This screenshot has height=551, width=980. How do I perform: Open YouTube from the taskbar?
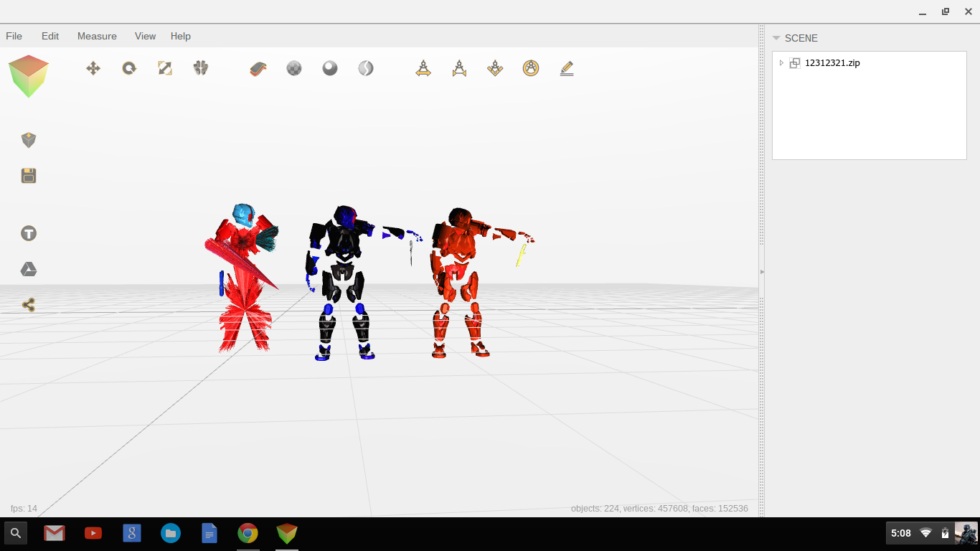pos(93,533)
